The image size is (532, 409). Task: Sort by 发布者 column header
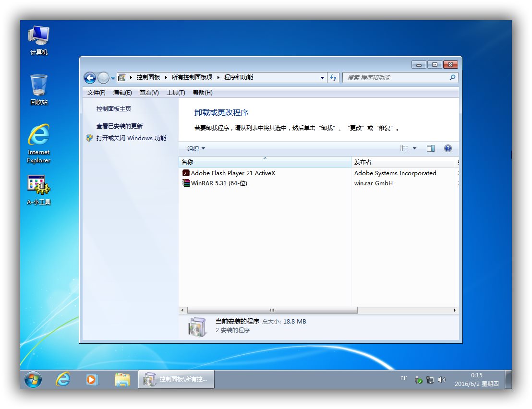[x=404, y=162]
